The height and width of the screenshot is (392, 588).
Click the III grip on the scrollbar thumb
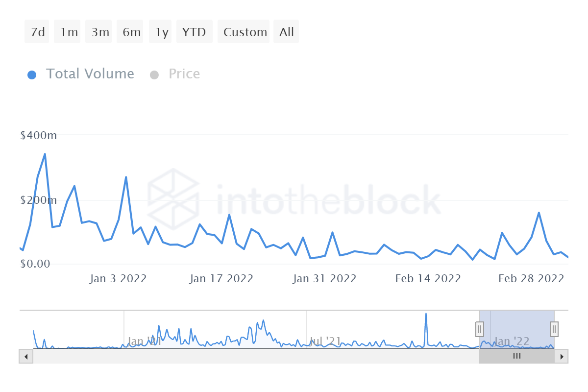click(x=516, y=356)
